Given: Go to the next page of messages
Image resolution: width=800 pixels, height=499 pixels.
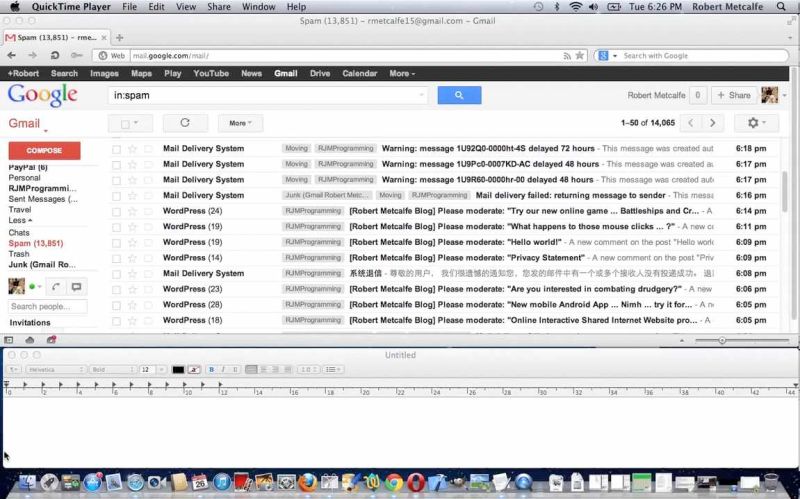Looking at the screenshot, I should tap(713, 123).
